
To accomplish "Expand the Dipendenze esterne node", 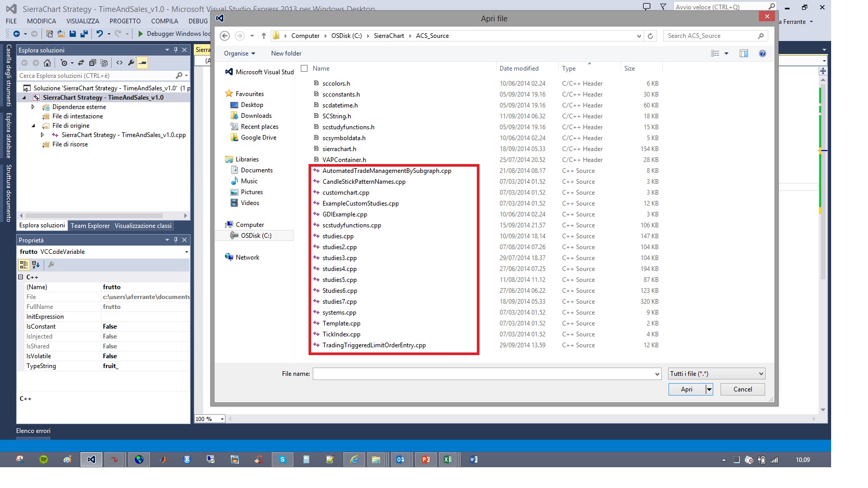I will [x=33, y=107].
